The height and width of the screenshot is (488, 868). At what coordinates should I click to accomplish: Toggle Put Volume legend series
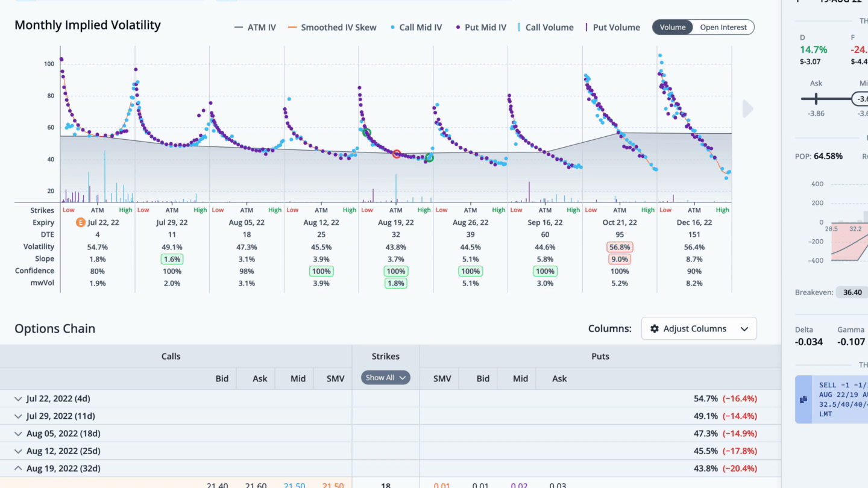pos(612,27)
